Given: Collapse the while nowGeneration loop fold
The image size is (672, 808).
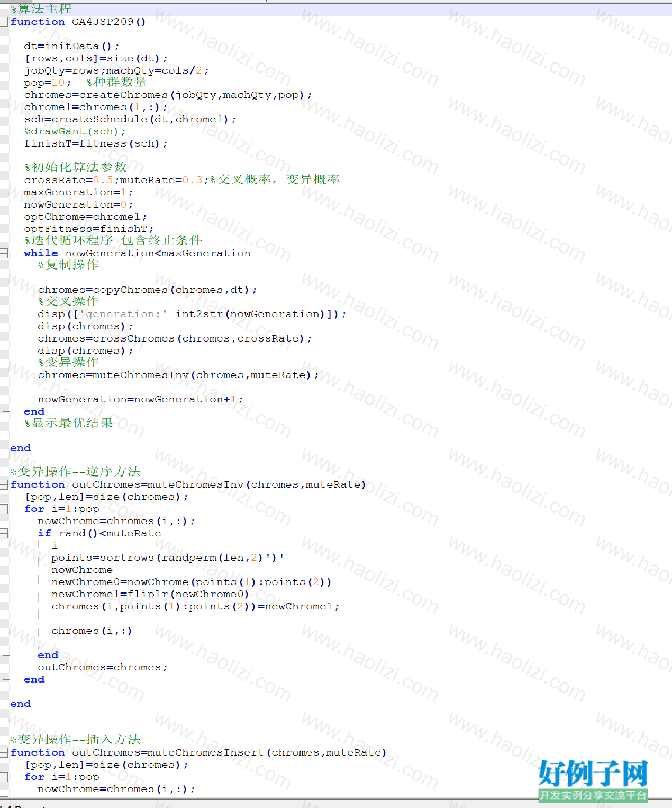Looking at the screenshot, I should tap(4, 253).
